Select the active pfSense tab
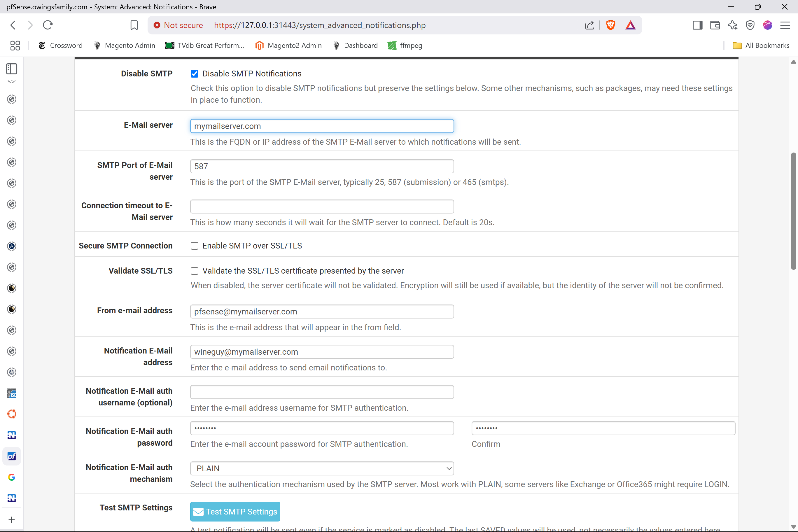798x532 pixels. coord(12,456)
